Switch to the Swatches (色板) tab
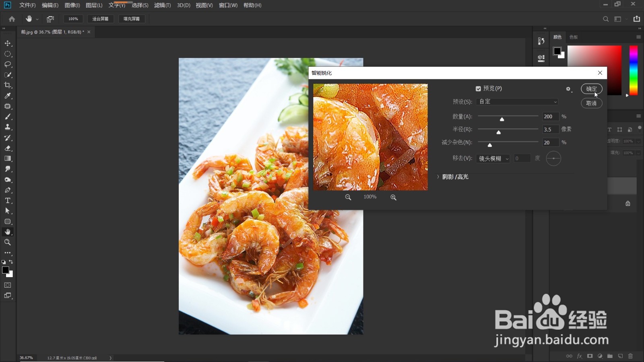 [574, 37]
